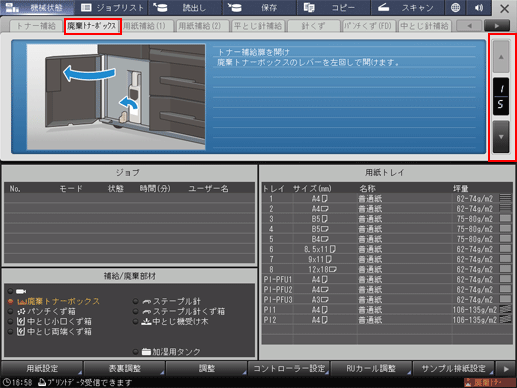517x388 pixels.
Task: Select tray 8 row with 12x18 paper
Action: tap(387, 269)
